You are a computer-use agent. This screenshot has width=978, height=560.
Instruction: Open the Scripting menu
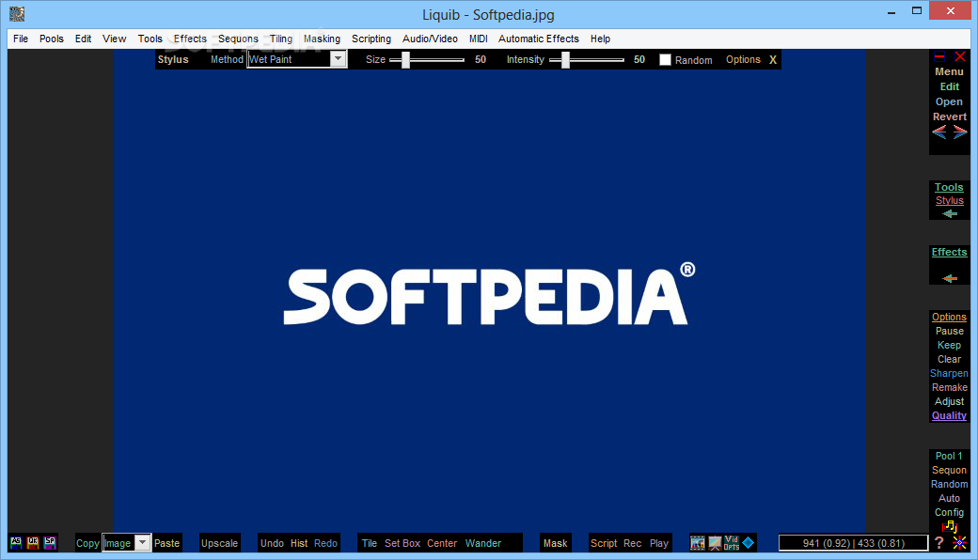point(371,39)
